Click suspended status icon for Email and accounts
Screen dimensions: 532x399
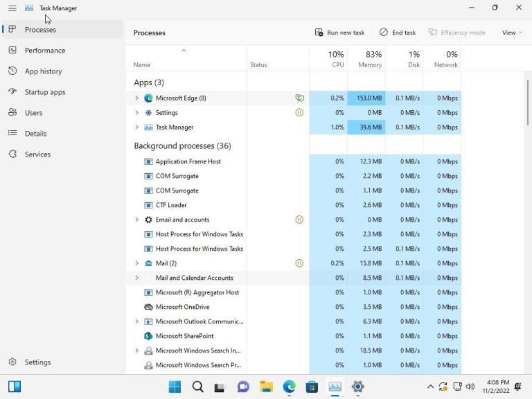click(299, 220)
